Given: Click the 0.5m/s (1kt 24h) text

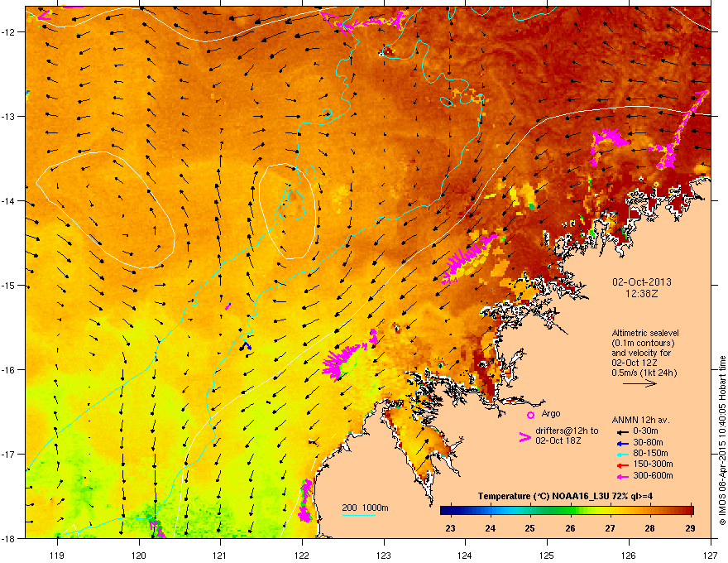Looking at the screenshot, I should pos(644,373).
